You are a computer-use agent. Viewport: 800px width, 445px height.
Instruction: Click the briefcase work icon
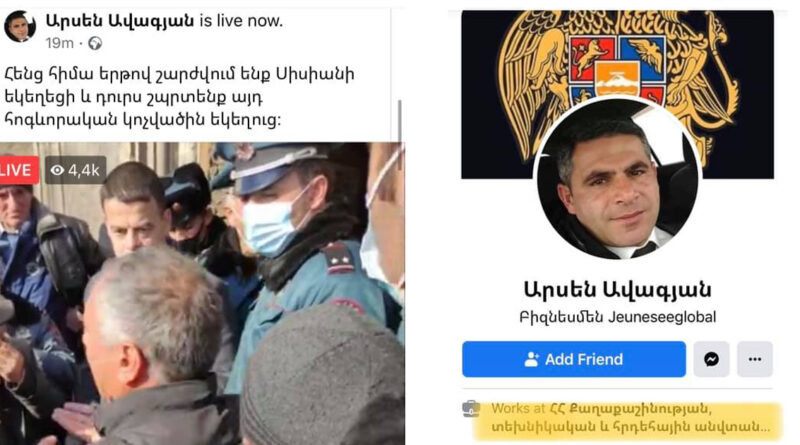[x=471, y=409]
